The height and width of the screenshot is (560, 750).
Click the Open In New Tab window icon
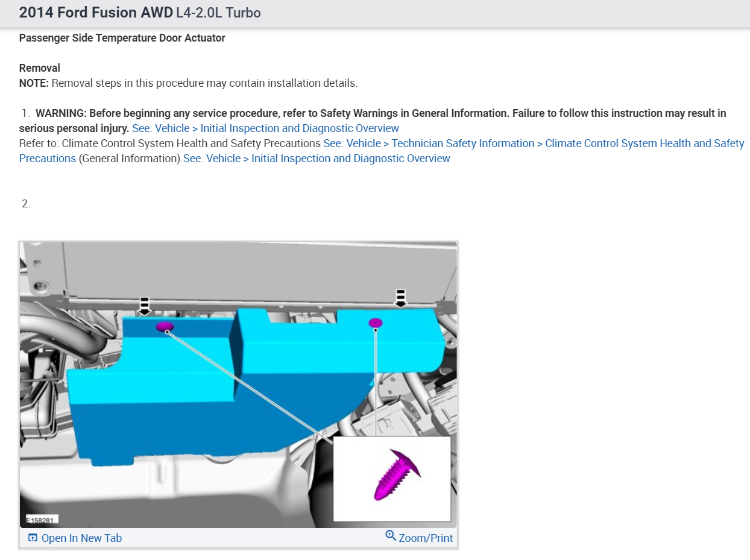[33, 538]
